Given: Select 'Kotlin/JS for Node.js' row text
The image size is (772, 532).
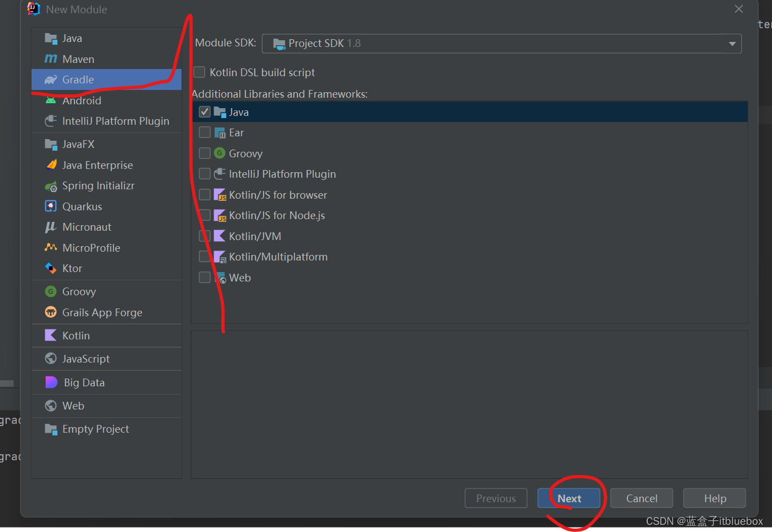Looking at the screenshot, I should [277, 215].
